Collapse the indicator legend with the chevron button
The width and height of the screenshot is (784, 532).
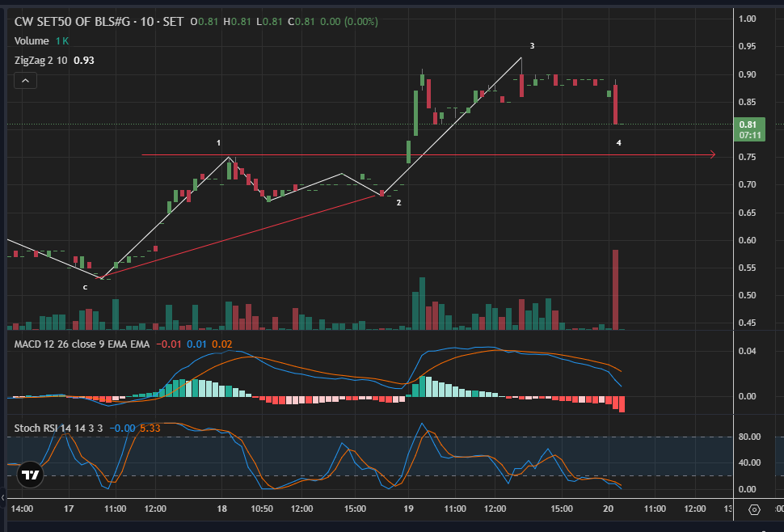pyautogui.click(x=26, y=81)
